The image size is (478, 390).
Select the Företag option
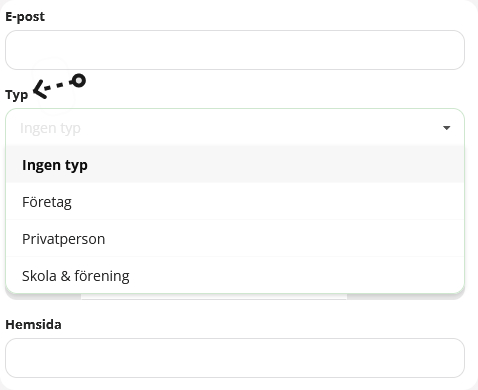click(x=47, y=202)
